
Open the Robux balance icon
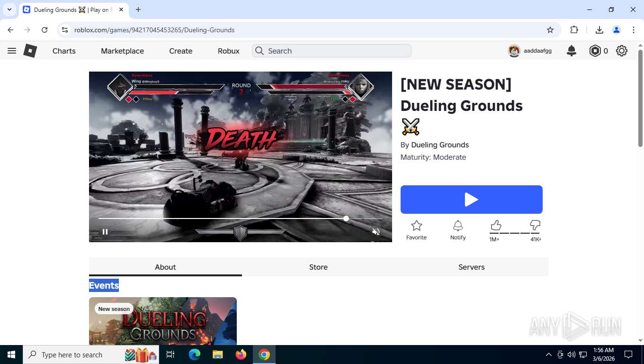(595, 51)
